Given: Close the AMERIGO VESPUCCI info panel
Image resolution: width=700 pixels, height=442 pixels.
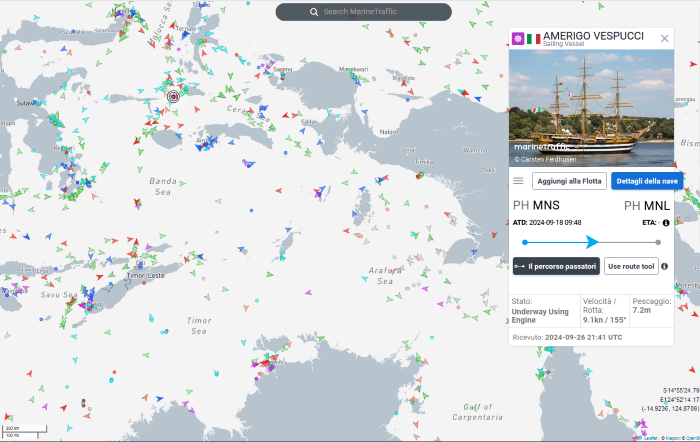Looking at the screenshot, I should pyautogui.click(x=664, y=39).
